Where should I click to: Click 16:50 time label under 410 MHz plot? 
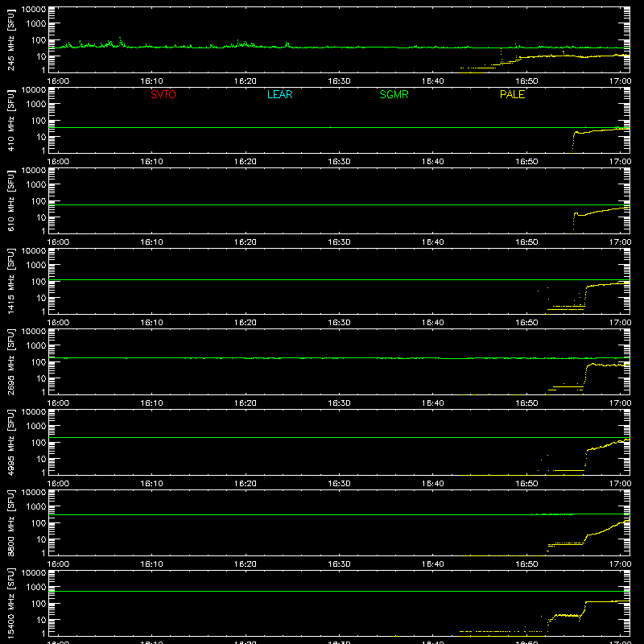526,162
